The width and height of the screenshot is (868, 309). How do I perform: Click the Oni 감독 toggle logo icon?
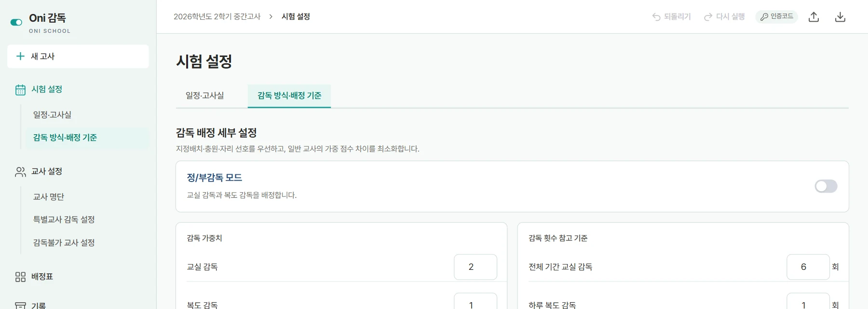(16, 22)
